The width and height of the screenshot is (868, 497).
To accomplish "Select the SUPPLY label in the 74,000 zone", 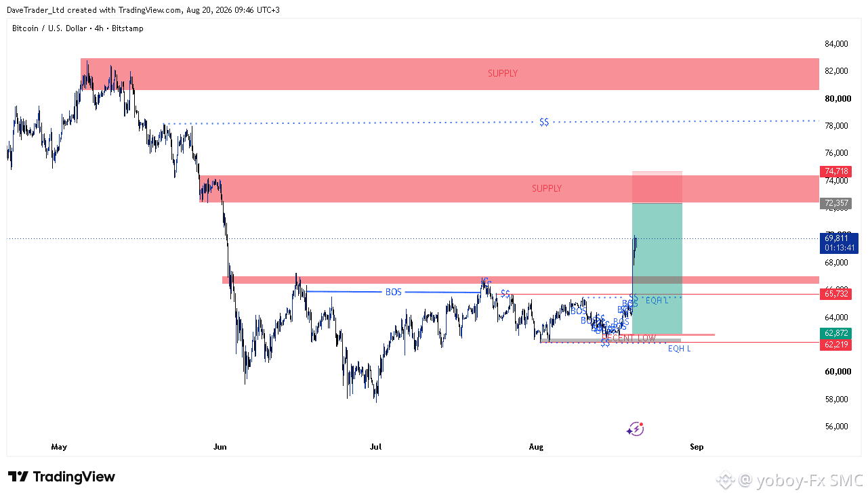I will [x=547, y=188].
